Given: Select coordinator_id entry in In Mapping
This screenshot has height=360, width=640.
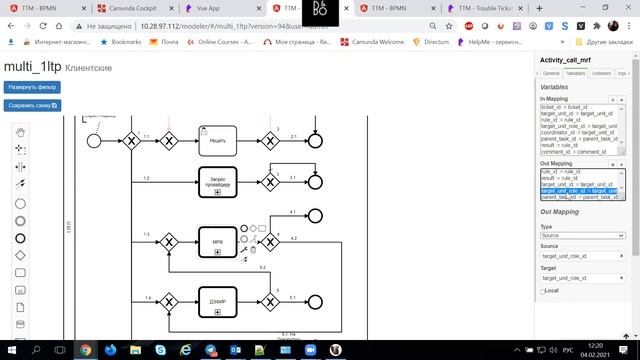Looking at the screenshot, I should 579,133.
